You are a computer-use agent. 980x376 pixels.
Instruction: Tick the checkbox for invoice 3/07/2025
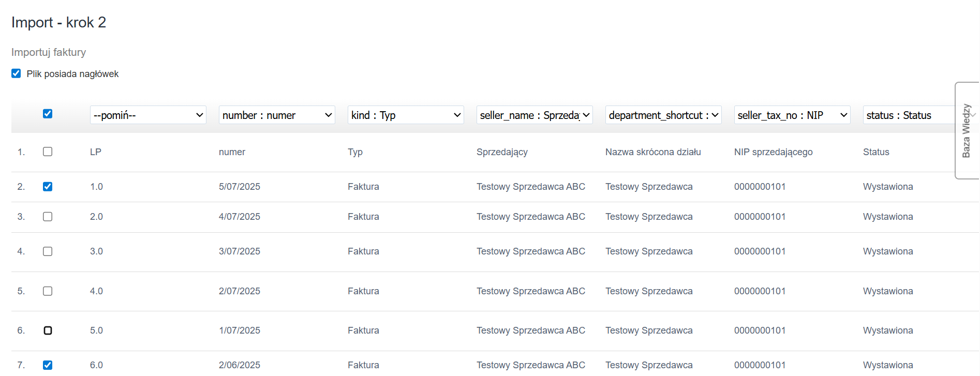tap(48, 251)
